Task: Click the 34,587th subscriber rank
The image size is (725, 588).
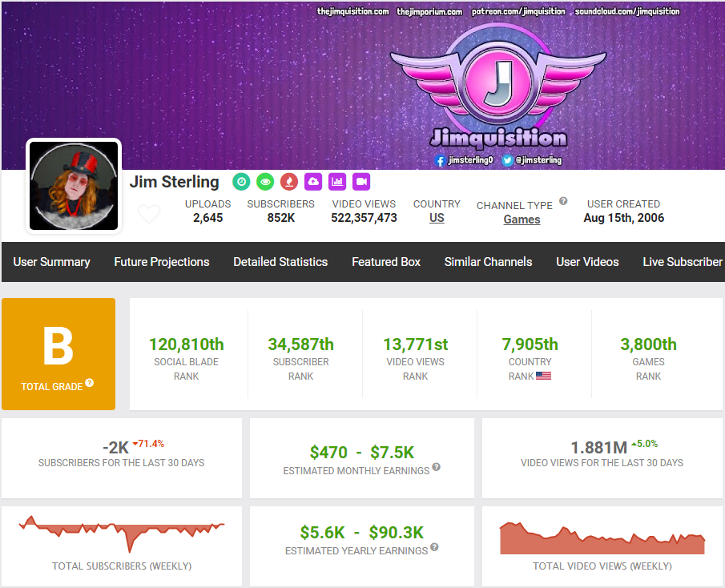Action: click(301, 344)
